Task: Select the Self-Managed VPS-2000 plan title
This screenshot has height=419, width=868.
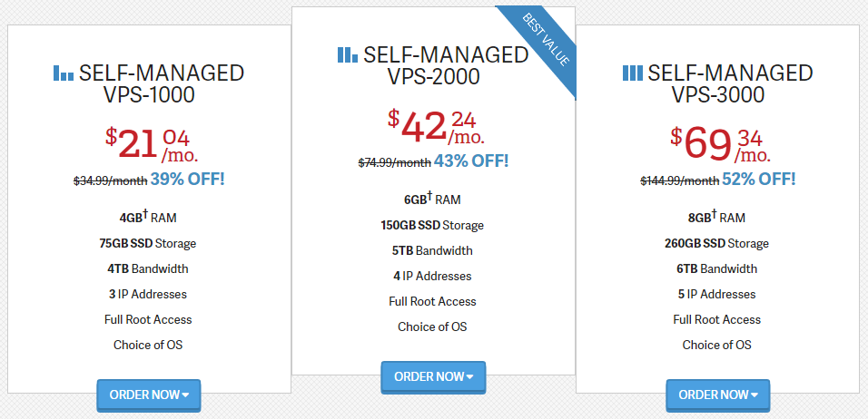Action: point(433,66)
